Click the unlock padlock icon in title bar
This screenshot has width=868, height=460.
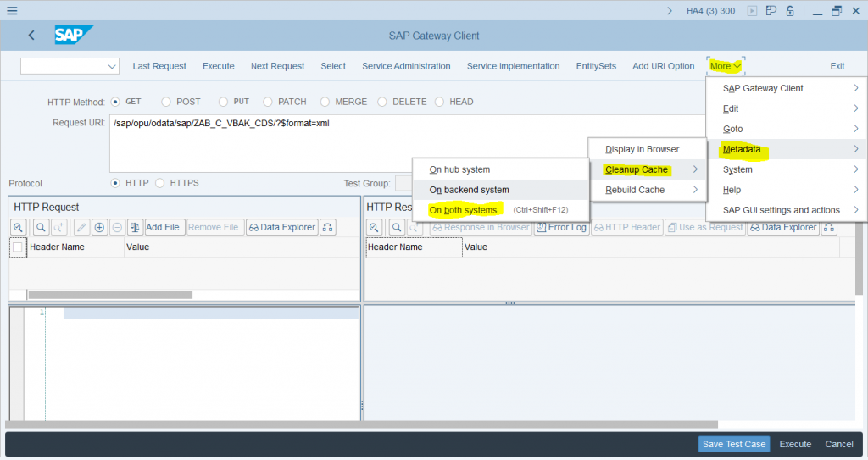click(x=790, y=10)
